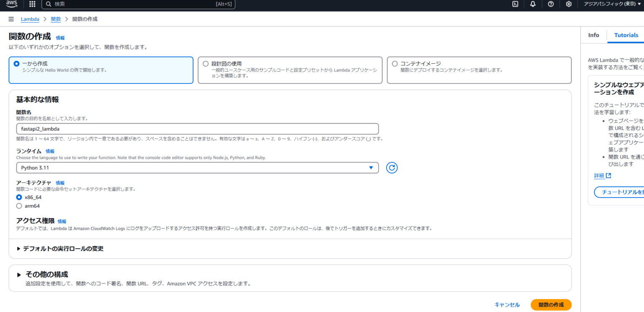Switch to the Tutorials tab
The height and width of the screenshot is (312, 644).
626,35
